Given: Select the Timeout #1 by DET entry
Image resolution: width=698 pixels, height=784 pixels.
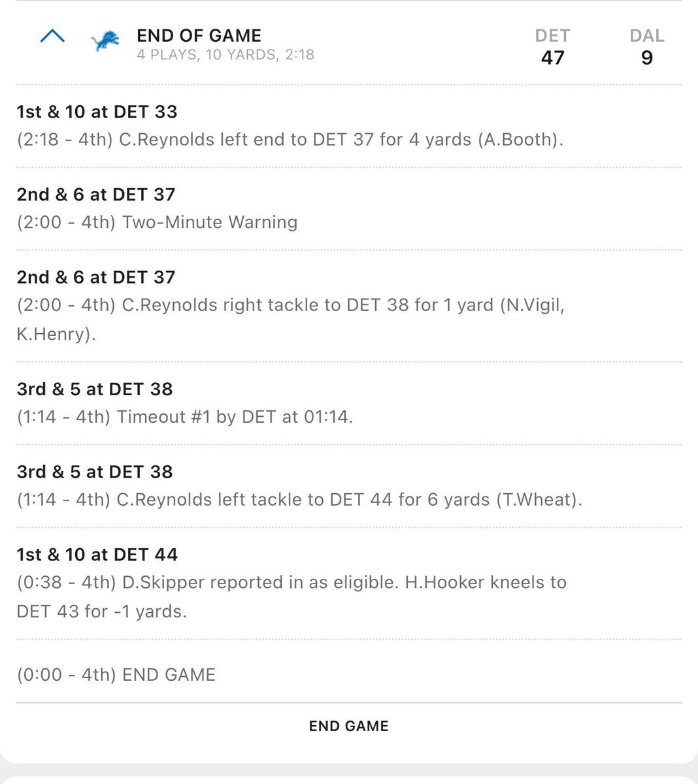Looking at the screenshot, I should [185, 417].
